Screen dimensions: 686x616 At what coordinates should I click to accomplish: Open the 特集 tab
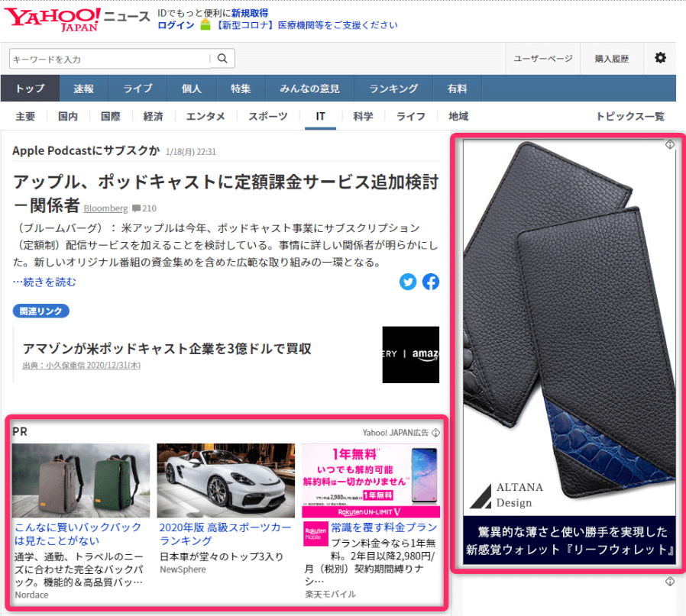241,89
